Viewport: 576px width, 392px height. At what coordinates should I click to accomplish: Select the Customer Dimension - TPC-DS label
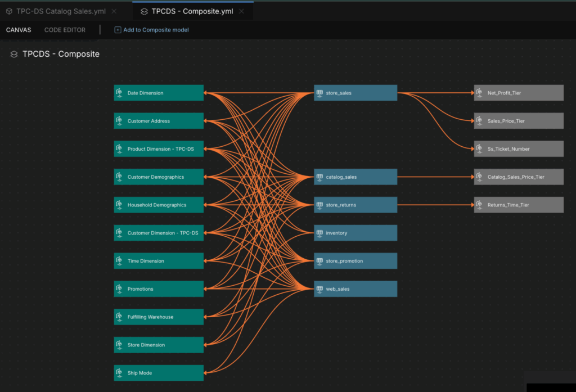click(163, 232)
